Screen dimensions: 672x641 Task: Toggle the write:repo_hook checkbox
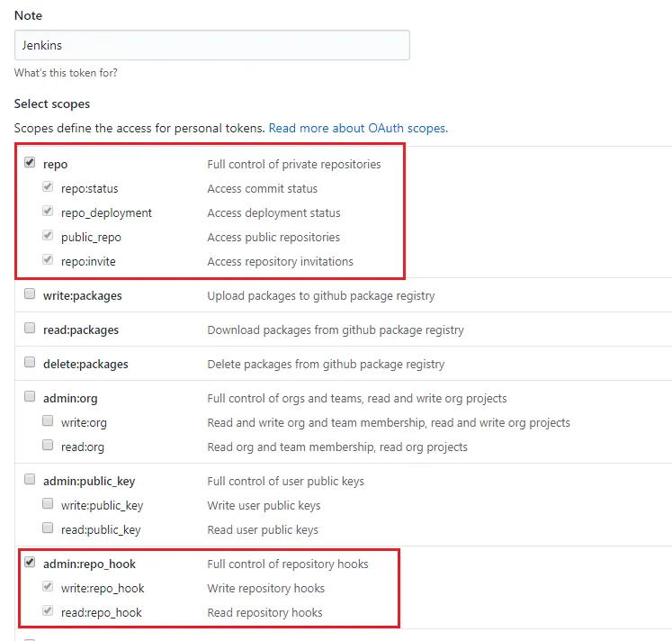pos(48,587)
